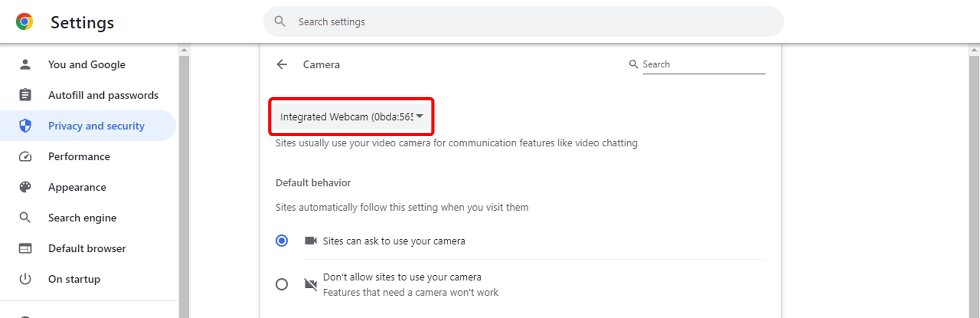Open Default browser settings section
Viewport: 980px width, 318px height.
(87, 248)
